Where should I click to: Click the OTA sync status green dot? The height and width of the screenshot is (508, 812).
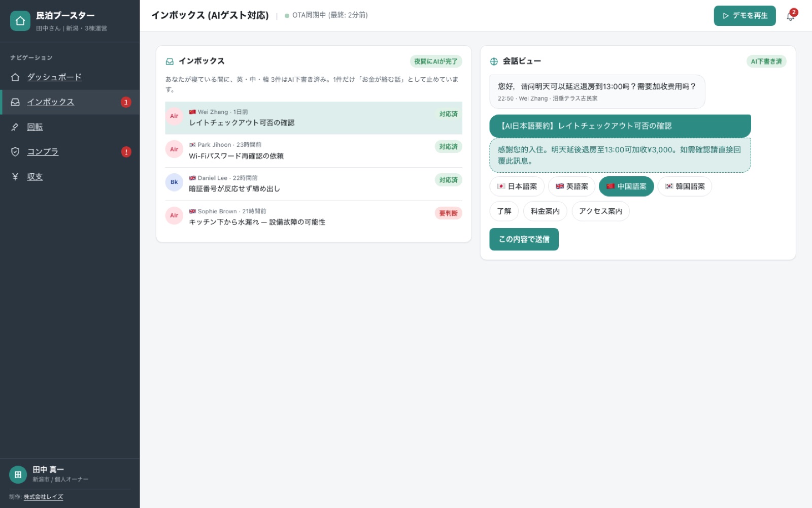287,16
